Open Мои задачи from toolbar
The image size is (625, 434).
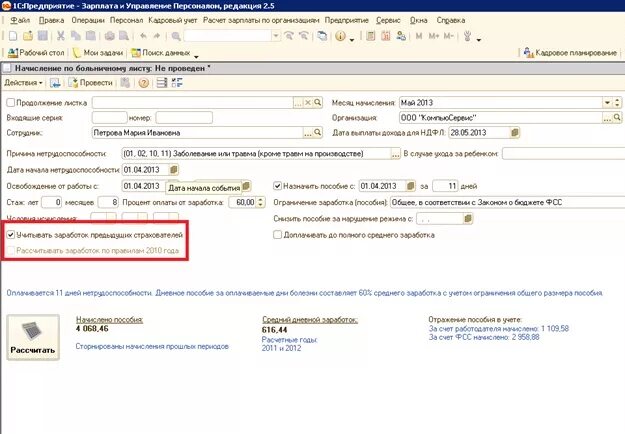point(98,53)
